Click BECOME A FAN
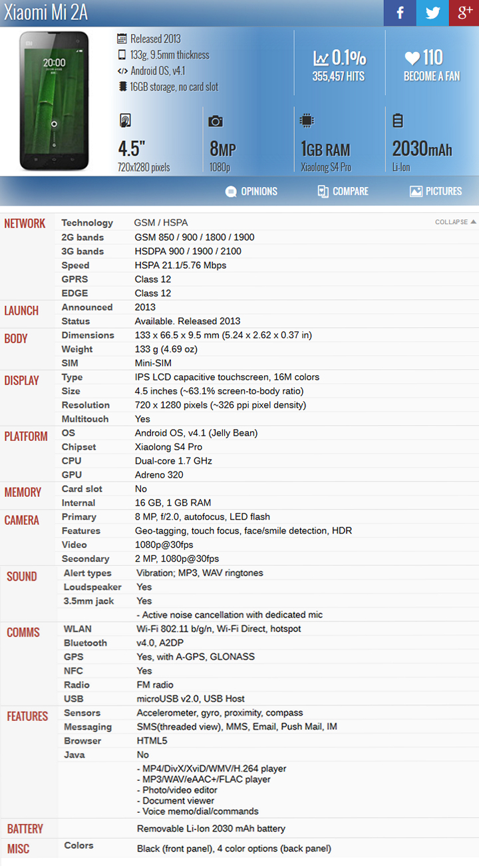 [432, 76]
